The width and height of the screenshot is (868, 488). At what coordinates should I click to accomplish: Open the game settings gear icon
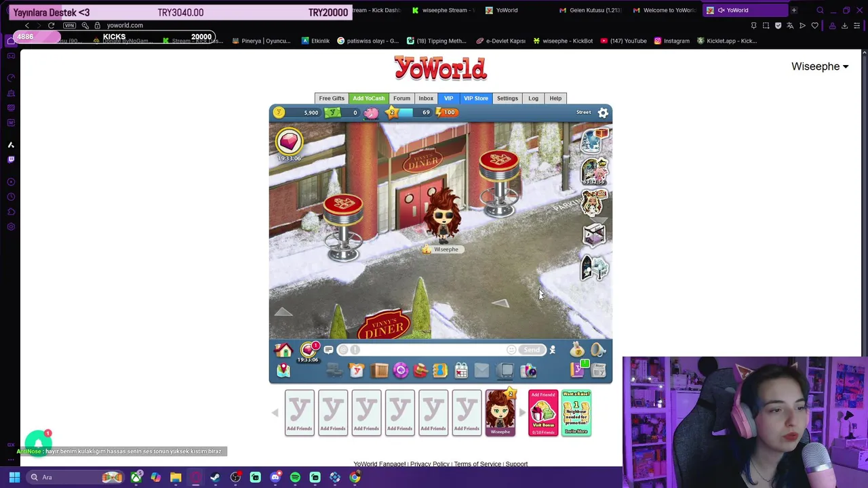603,113
